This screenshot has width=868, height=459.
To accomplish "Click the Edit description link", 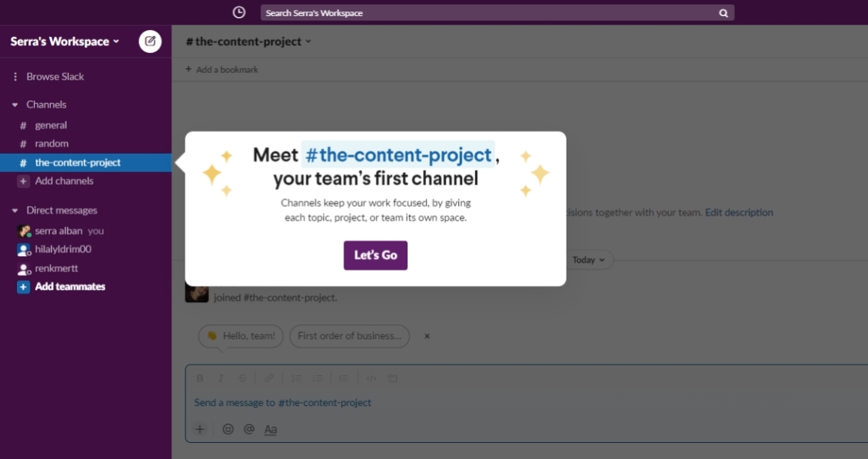I will pyautogui.click(x=739, y=212).
